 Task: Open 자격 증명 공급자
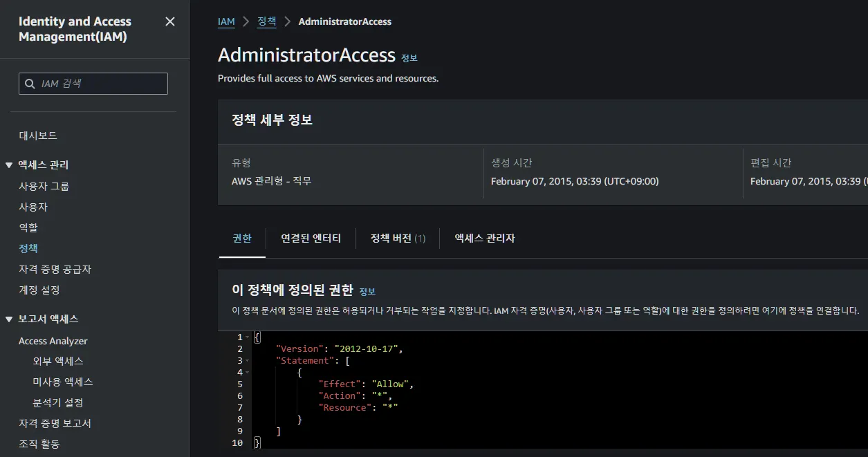click(55, 269)
